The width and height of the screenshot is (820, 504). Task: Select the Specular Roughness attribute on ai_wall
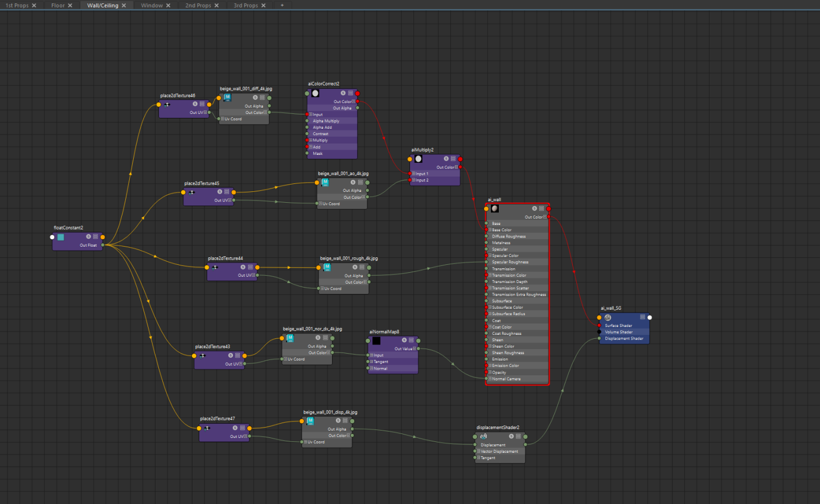tap(517, 263)
